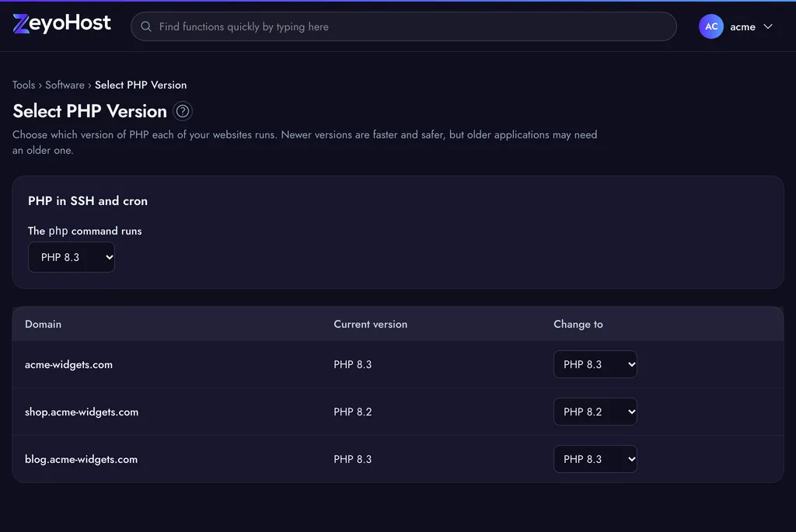Click current version PHP 8.3 for blog subdomain
Screen dimensions: 796x532
(353, 459)
